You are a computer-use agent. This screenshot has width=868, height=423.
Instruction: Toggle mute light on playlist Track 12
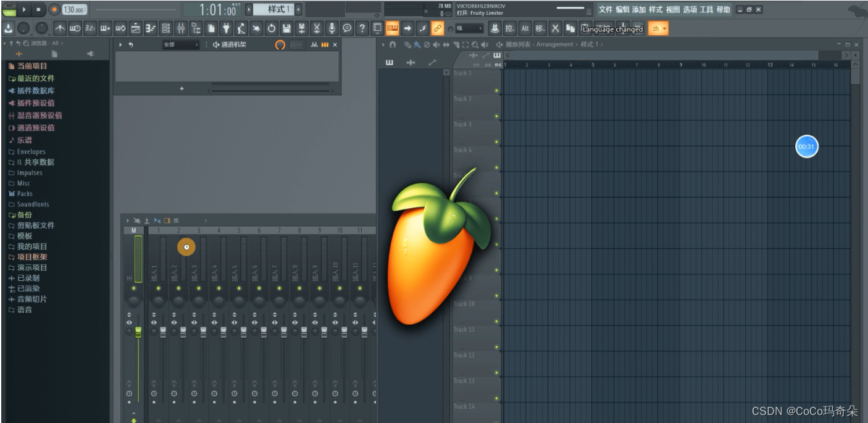[496, 373]
